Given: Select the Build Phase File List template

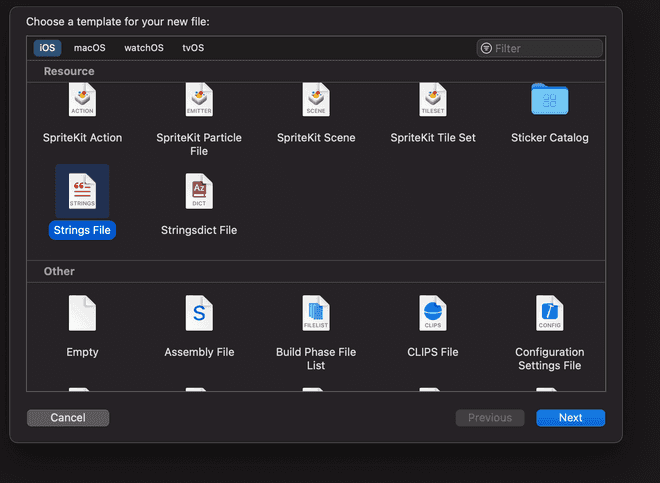Looking at the screenshot, I should click(x=316, y=314).
